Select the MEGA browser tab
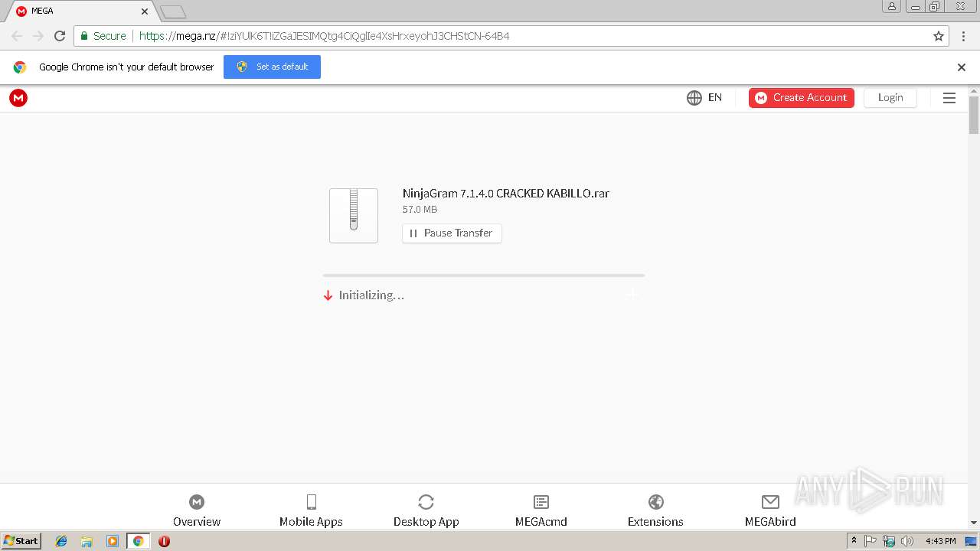The height and width of the screenshot is (551, 980). 82,11
